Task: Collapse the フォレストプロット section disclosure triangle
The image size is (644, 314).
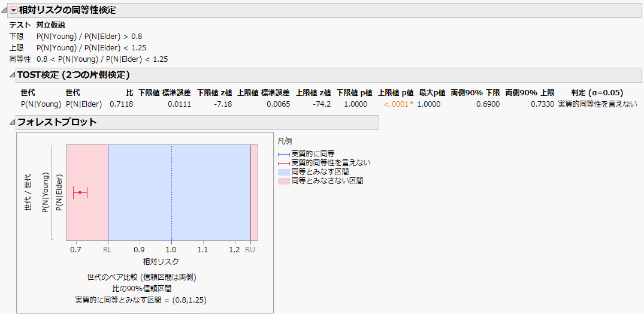Action: click(x=11, y=122)
